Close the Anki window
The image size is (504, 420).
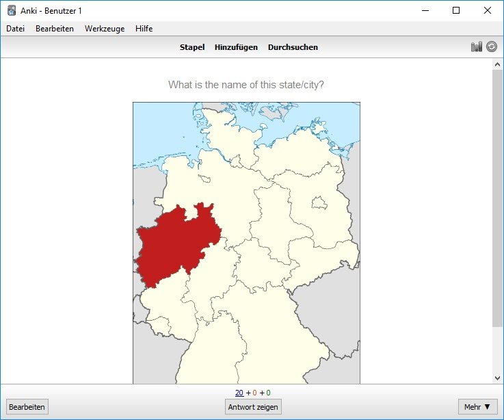(x=488, y=11)
